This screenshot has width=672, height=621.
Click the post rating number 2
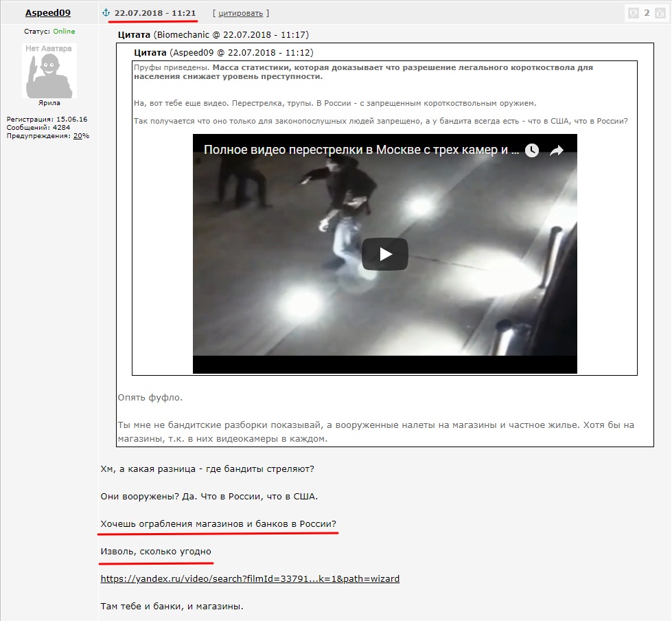point(647,13)
